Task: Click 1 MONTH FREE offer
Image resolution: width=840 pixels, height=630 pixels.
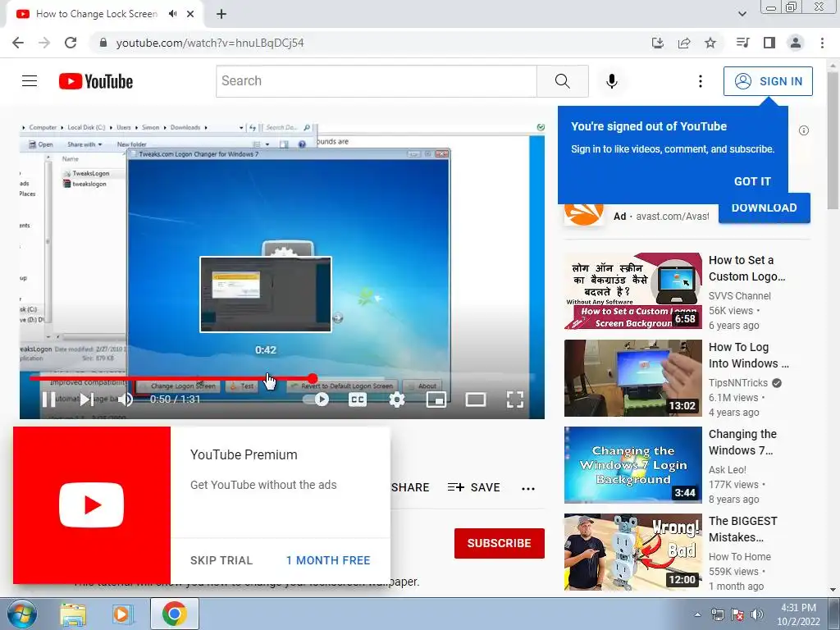Action: tap(328, 560)
